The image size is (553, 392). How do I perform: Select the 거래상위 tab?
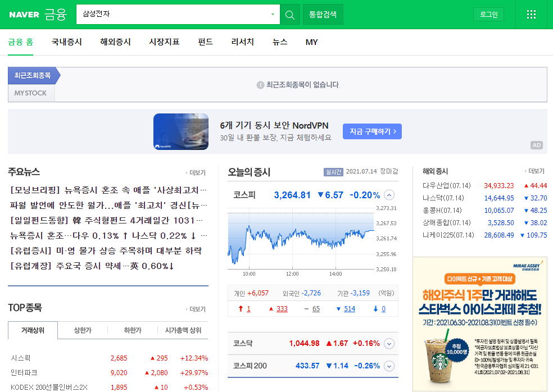tap(33, 330)
